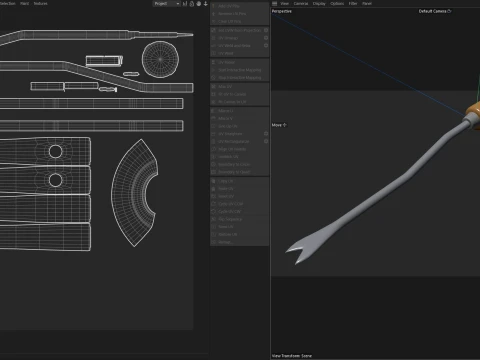
Task: Click the Boundary to Circle command
Action: click(x=239, y=164)
